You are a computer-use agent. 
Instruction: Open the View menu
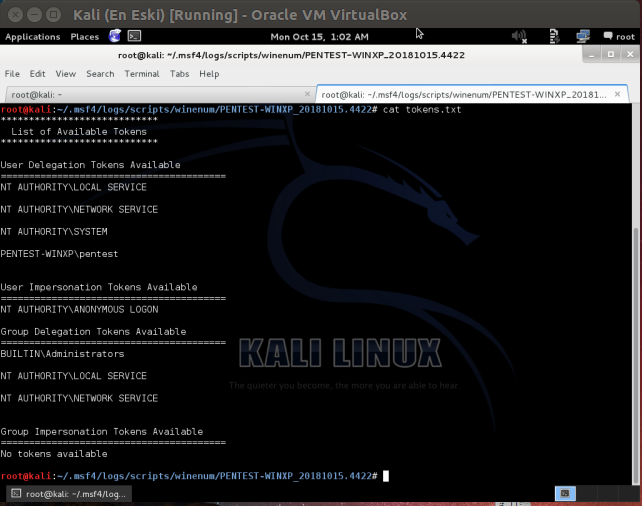[x=66, y=74]
